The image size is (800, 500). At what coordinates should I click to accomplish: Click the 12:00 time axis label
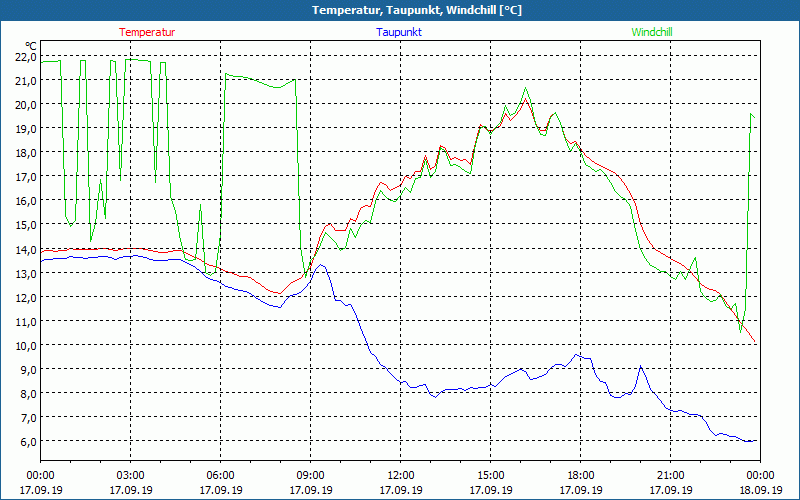401,476
